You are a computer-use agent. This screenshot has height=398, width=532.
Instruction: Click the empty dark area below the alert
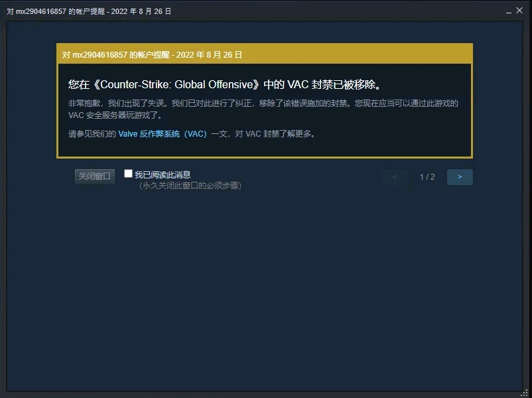click(265, 289)
